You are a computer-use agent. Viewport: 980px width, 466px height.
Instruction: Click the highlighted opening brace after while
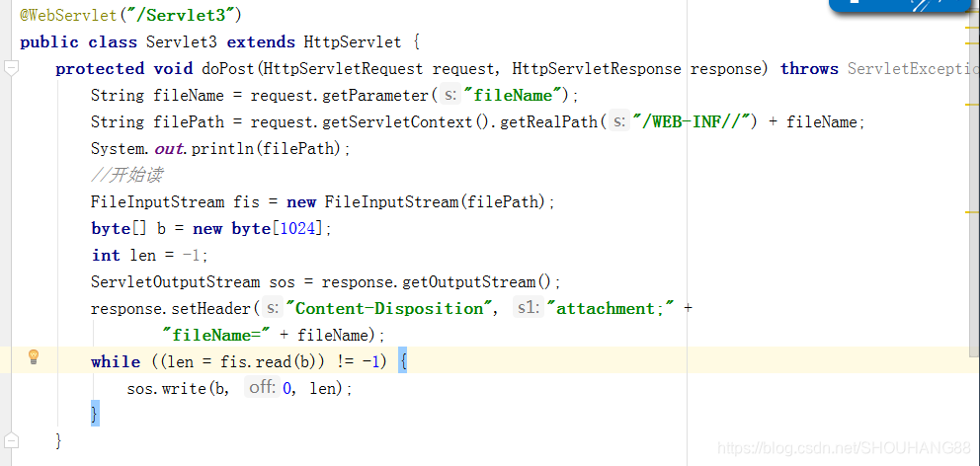[x=402, y=361]
